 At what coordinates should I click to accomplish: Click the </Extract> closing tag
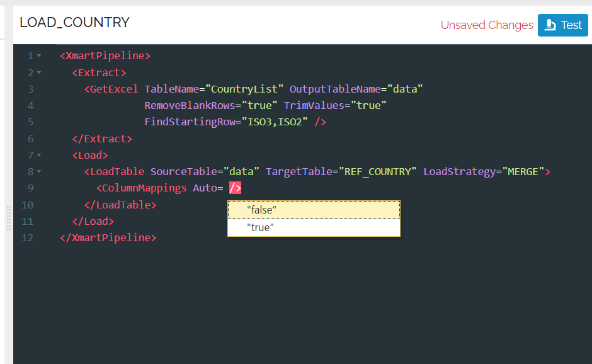[x=102, y=139]
